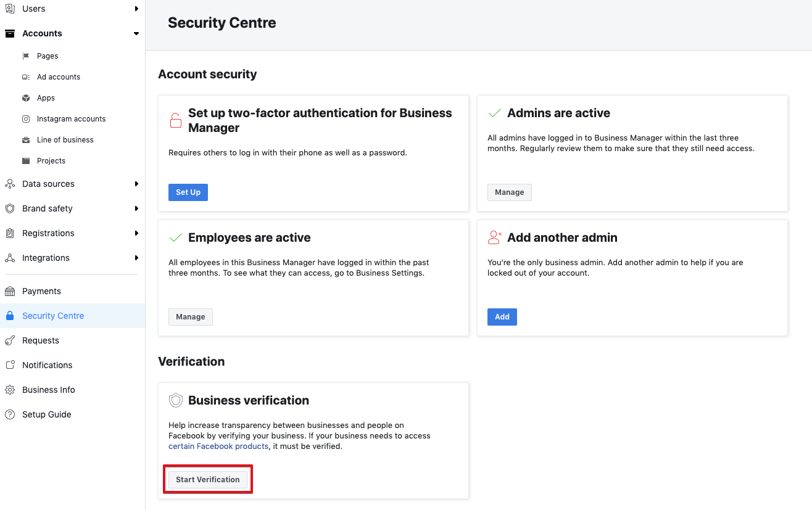Open Ad accounts in the sidebar
This screenshot has width=812, height=510.
click(x=59, y=77)
